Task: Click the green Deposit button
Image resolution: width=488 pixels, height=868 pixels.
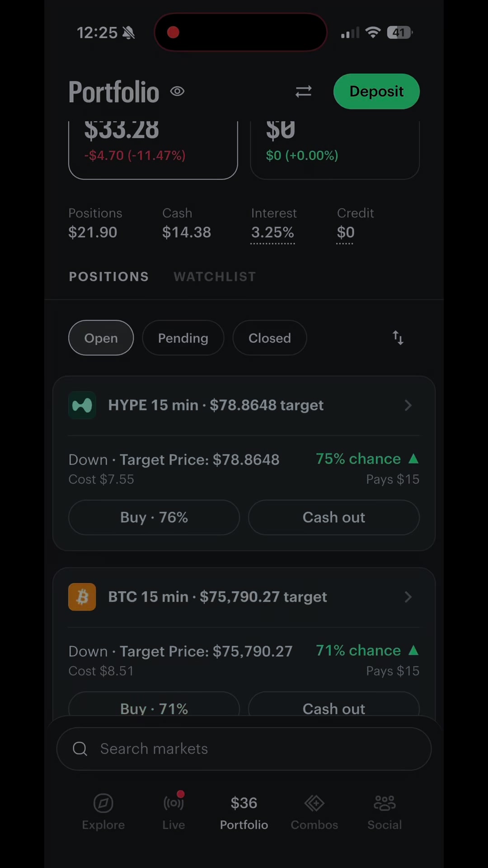Action: (x=376, y=91)
